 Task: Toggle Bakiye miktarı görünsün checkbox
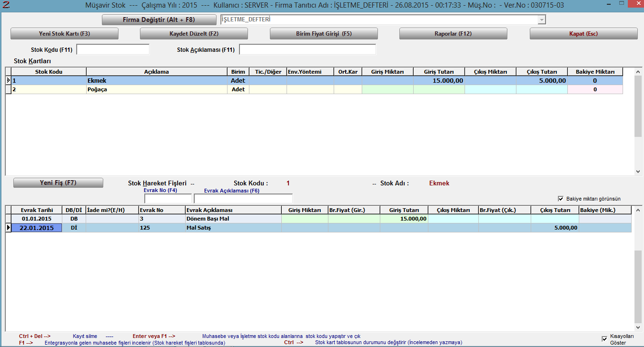click(x=560, y=199)
